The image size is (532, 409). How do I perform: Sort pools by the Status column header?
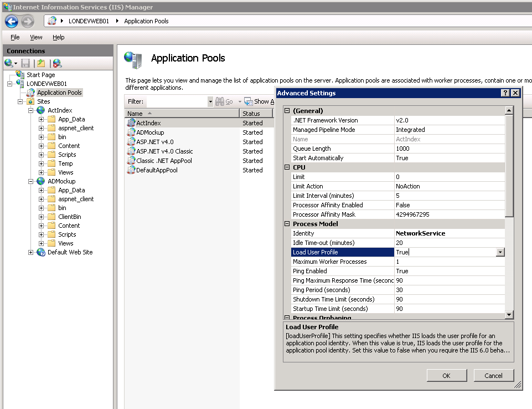pos(256,114)
